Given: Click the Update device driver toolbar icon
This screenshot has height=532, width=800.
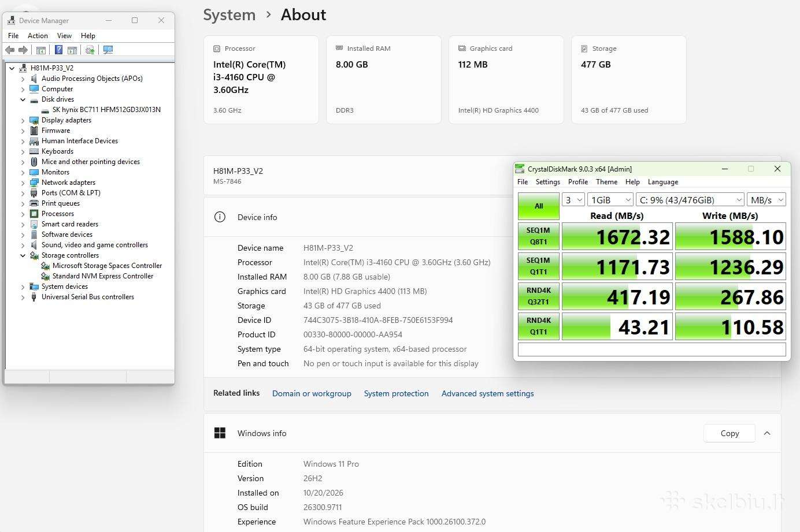Looking at the screenshot, I should coord(90,50).
